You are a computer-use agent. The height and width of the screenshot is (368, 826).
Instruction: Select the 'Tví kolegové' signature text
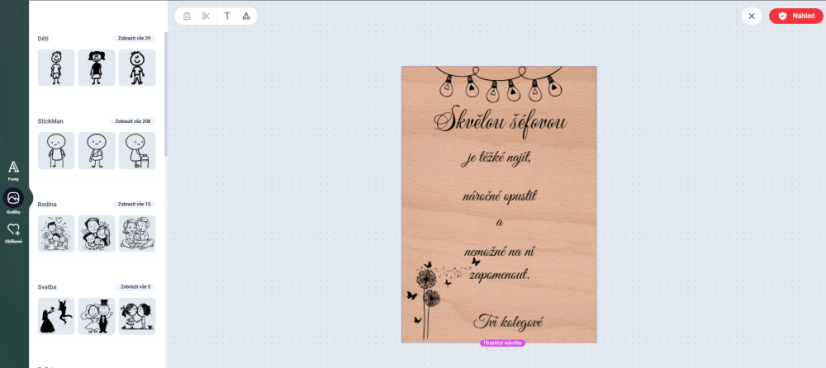coord(508,321)
